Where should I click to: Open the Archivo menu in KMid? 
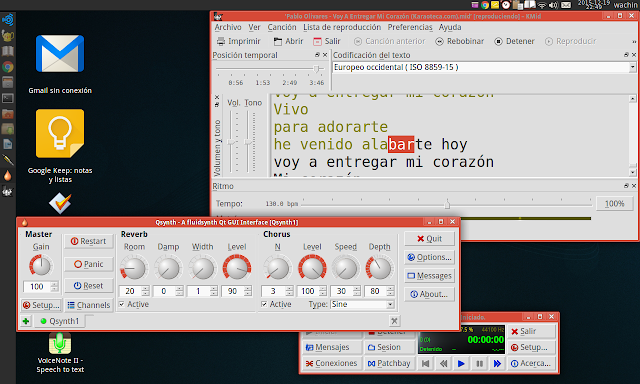[228, 27]
